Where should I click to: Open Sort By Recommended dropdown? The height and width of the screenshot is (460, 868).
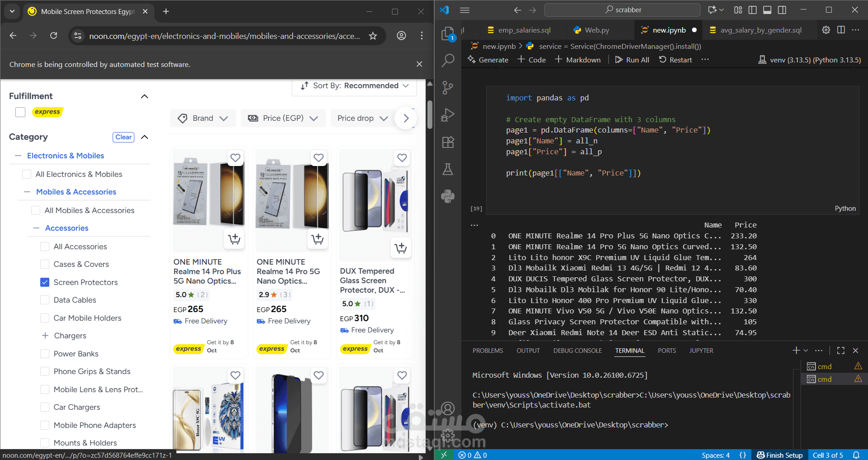click(355, 86)
